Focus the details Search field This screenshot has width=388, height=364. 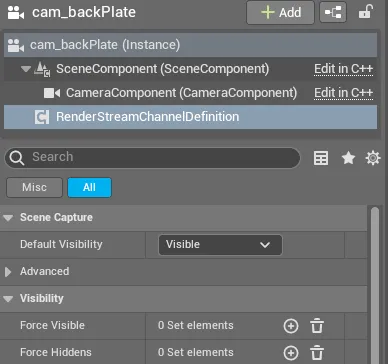tap(152, 157)
